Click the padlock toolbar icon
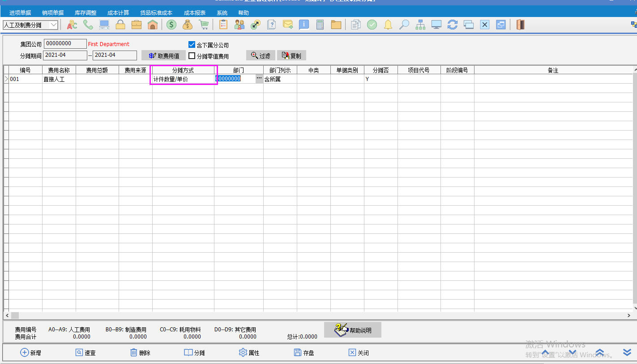This screenshot has width=637, height=364. 120,25
